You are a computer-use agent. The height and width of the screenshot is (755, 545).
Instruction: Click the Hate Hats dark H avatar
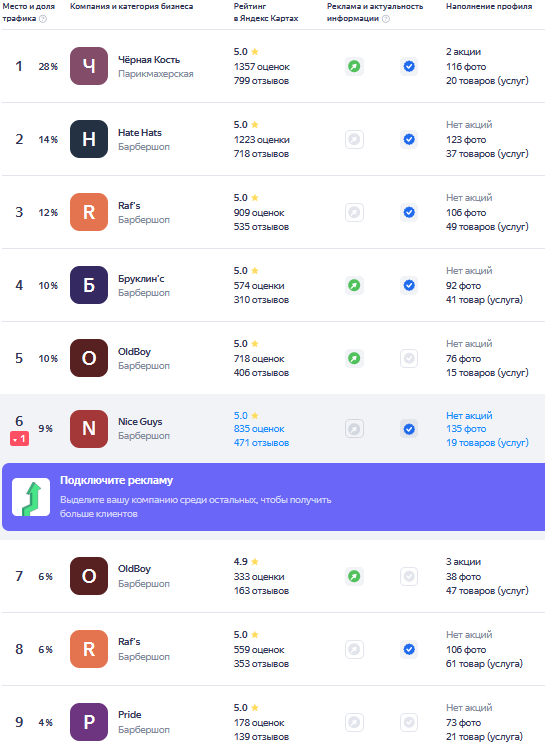(x=89, y=139)
